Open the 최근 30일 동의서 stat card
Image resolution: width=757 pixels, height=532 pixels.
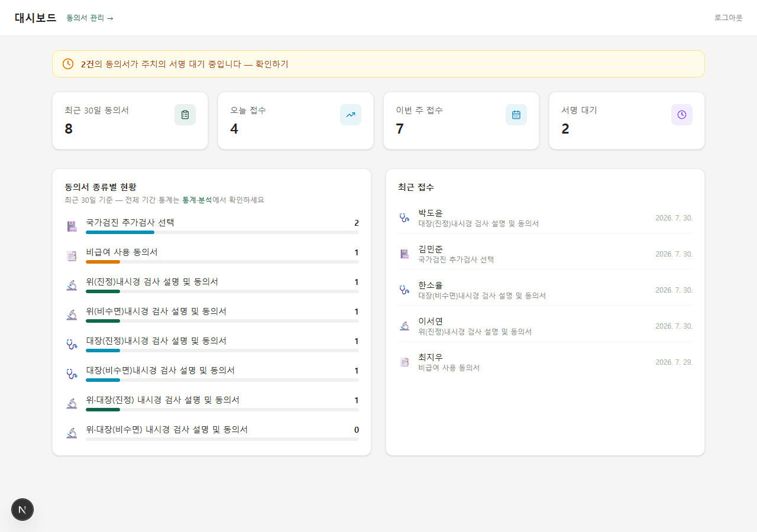click(x=130, y=121)
